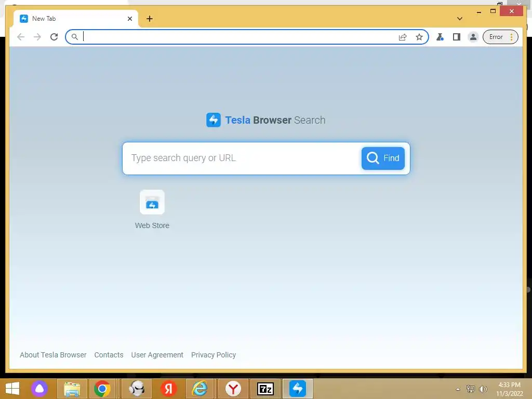Screen dimensions: 532x399
Task: Open File Explorer from taskbar
Action: pos(72,389)
